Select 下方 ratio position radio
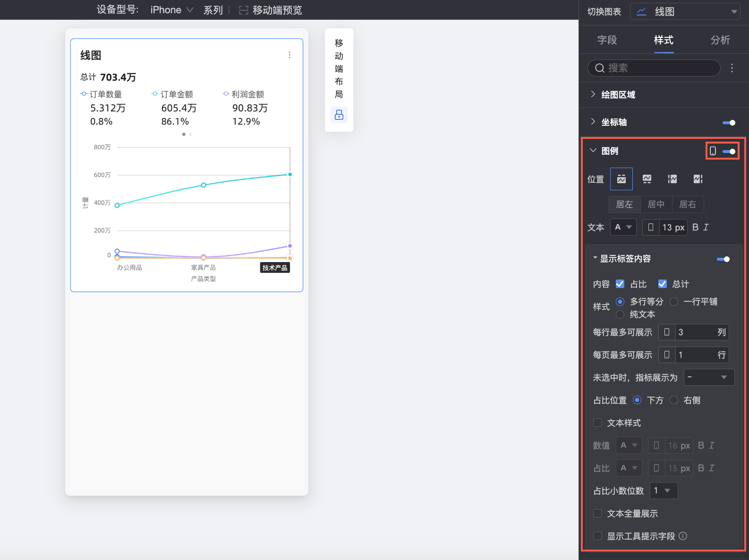 click(x=637, y=400)
